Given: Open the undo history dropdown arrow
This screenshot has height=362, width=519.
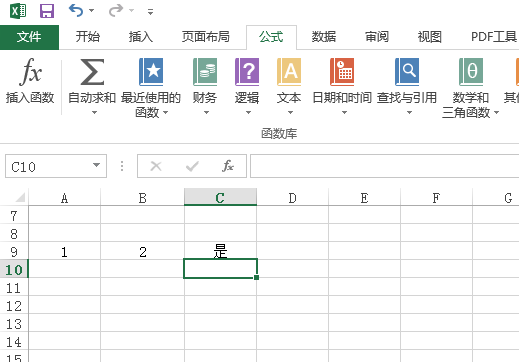Looking at the screenshot, I should coord(91,11).
